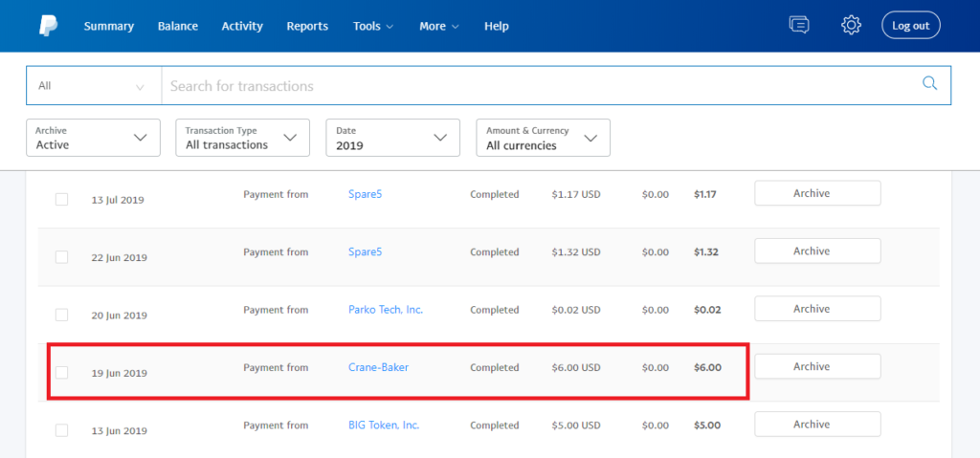The width and height of the screenshot is (980, 458).
Task: Archive the Crane-Baker transaction
Action: [x=817, y=366]
